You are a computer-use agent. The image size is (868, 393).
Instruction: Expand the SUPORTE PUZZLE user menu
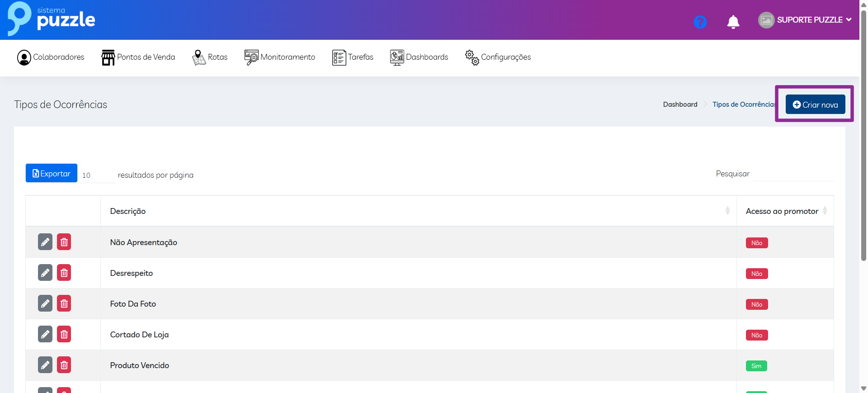coord(805,20)
